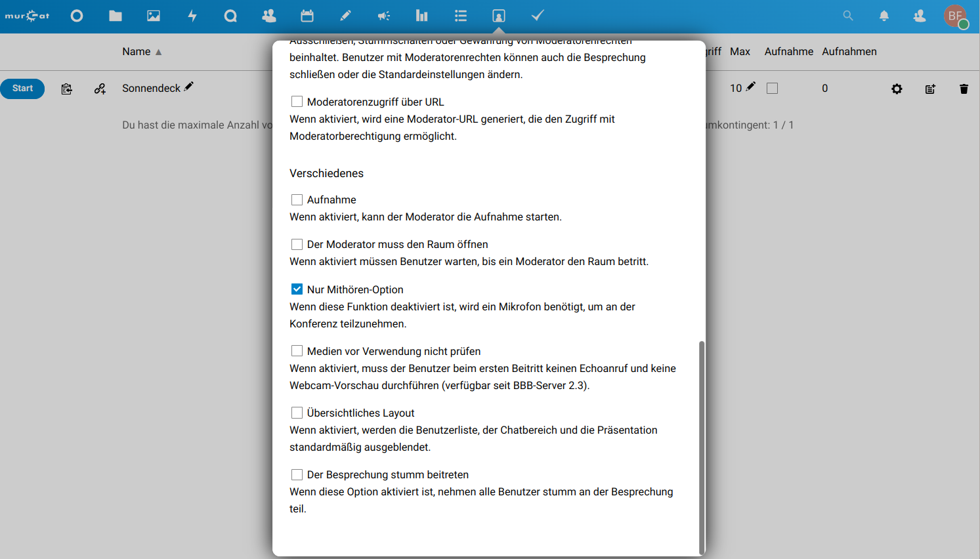Open the search magnifier in header
The width and height of the screenshot is (980, 559).
848,16
